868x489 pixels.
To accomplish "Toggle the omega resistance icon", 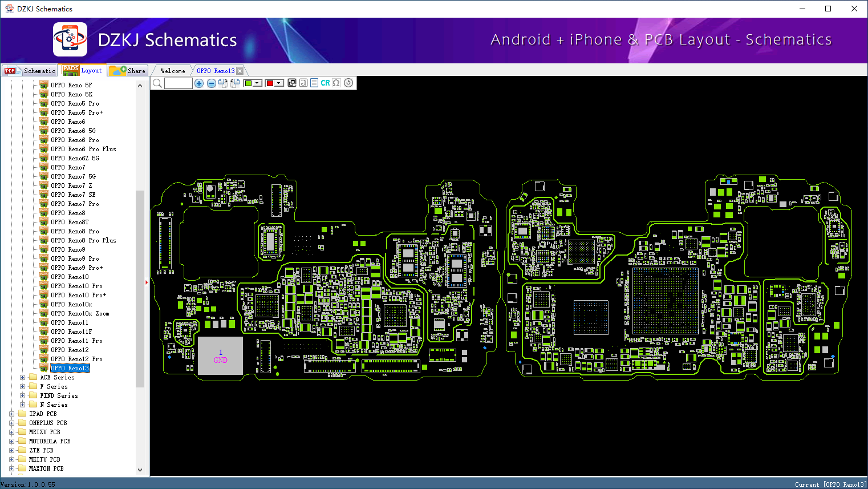I will tap(336, 83).
